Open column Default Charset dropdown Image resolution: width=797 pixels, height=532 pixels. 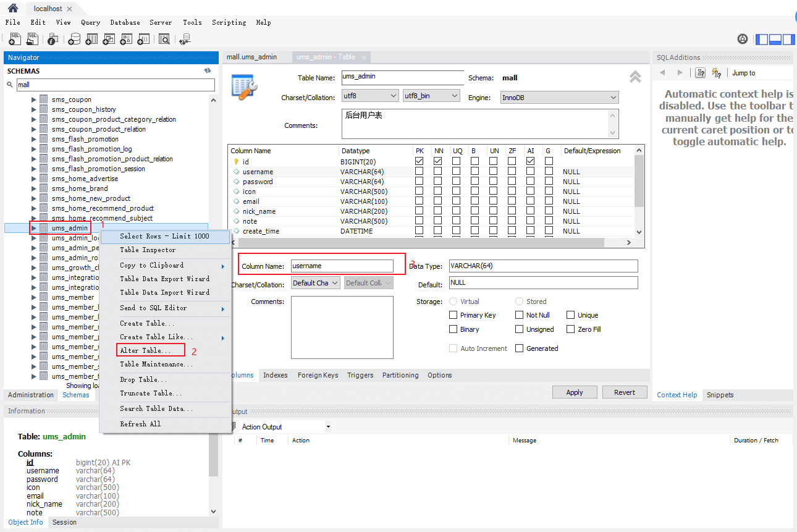coord(316,283)
